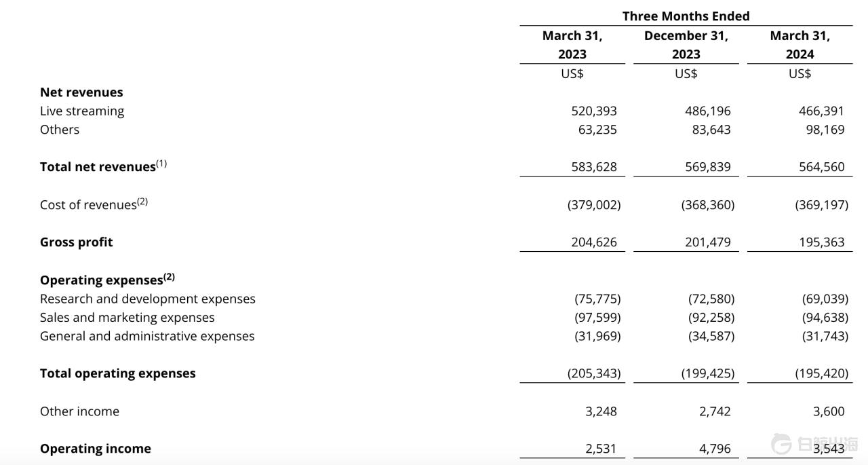The width and height of the screenshot is (868, 465).
Task: Click the "Net revenues" section heading
Action: pos(81,92)
